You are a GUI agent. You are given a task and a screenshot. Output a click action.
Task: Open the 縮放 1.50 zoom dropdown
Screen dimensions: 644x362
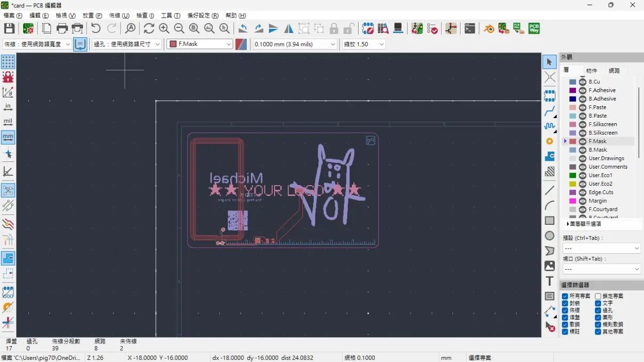point(364,44)
